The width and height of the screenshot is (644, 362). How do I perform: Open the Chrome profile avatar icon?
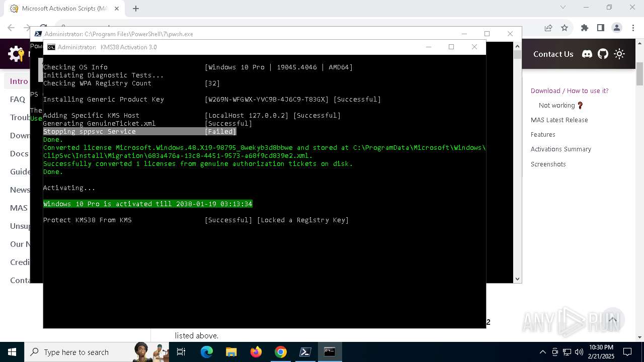pyautogui.click(x=616, y=28)
